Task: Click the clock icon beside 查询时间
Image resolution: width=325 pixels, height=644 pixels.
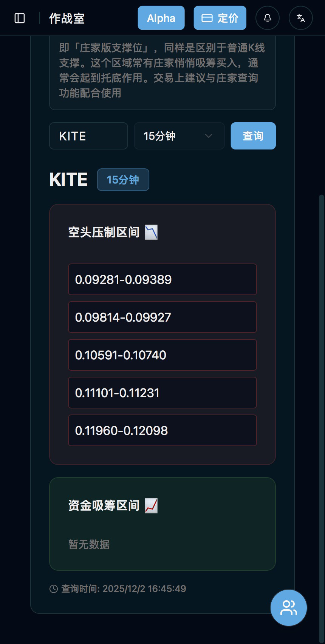Action: click(54, 589)
